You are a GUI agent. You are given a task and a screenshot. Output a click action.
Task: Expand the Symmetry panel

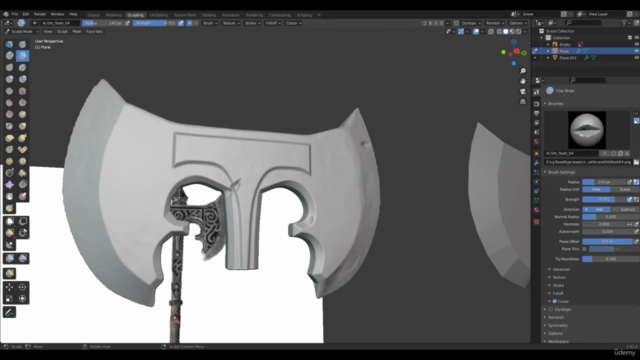click(x=558, y=326)
